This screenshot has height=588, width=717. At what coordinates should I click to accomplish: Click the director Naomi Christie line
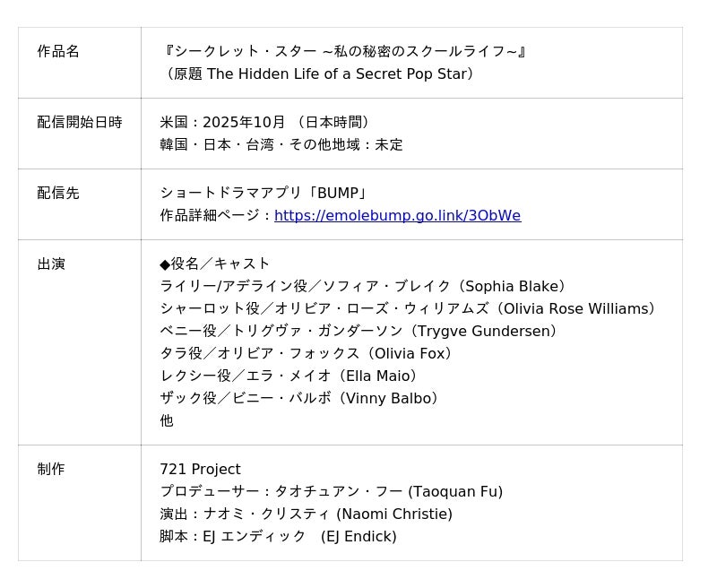pyautogui.click(x=306, y=514)
